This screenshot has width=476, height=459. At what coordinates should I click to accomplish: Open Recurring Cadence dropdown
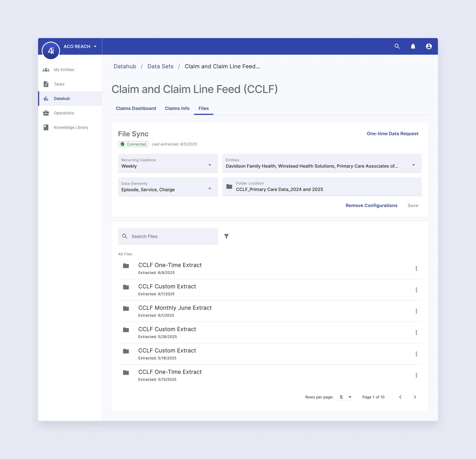168,163
